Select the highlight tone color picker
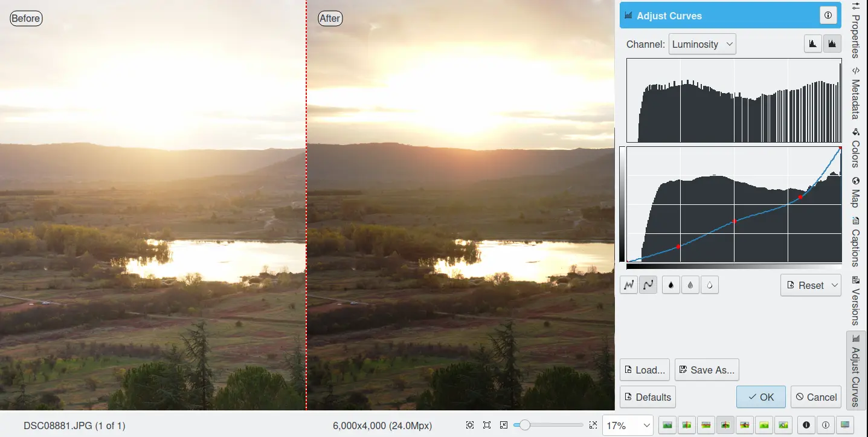This screenshot has width=868, height=437. [709, 285]
